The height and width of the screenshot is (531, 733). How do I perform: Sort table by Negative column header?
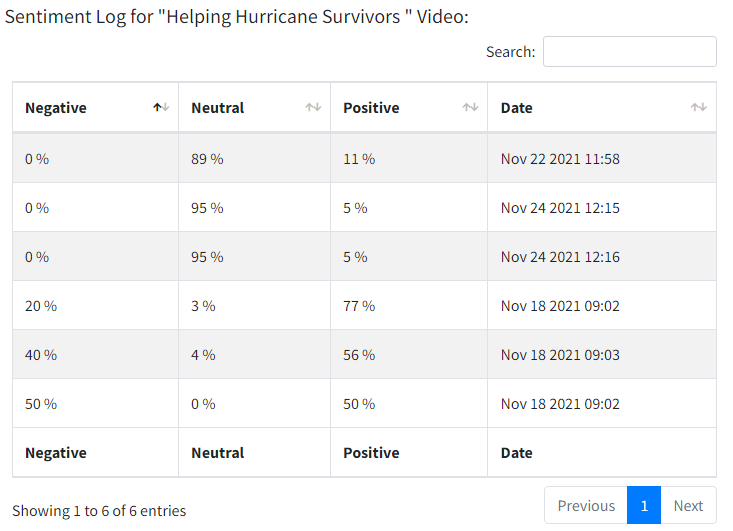56,108
